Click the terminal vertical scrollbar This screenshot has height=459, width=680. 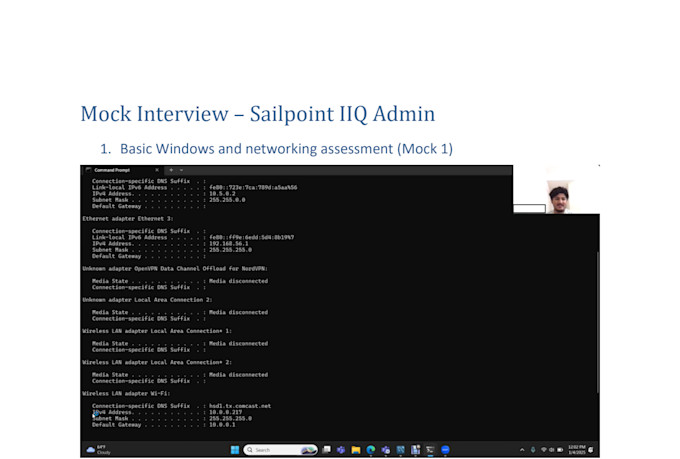point(598,323)
